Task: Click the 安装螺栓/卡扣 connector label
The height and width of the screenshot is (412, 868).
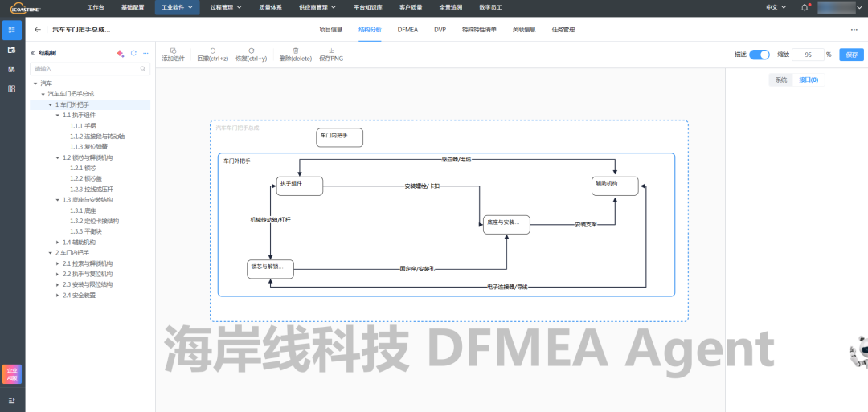Action: (x=423, y=186)
